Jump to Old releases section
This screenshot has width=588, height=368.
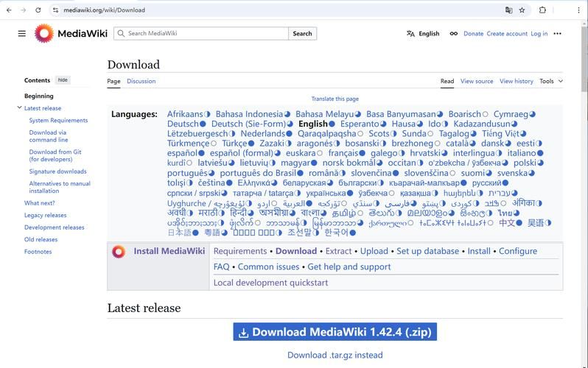[41, 239]
